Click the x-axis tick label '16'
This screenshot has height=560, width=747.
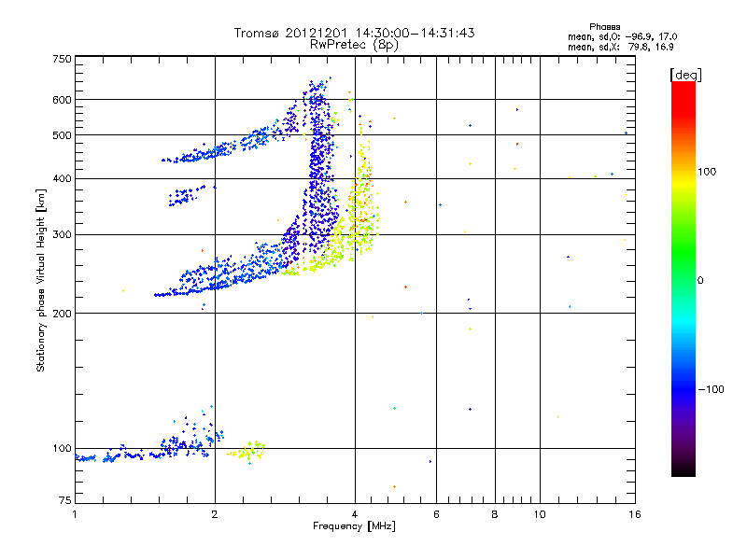pos(635,514)
